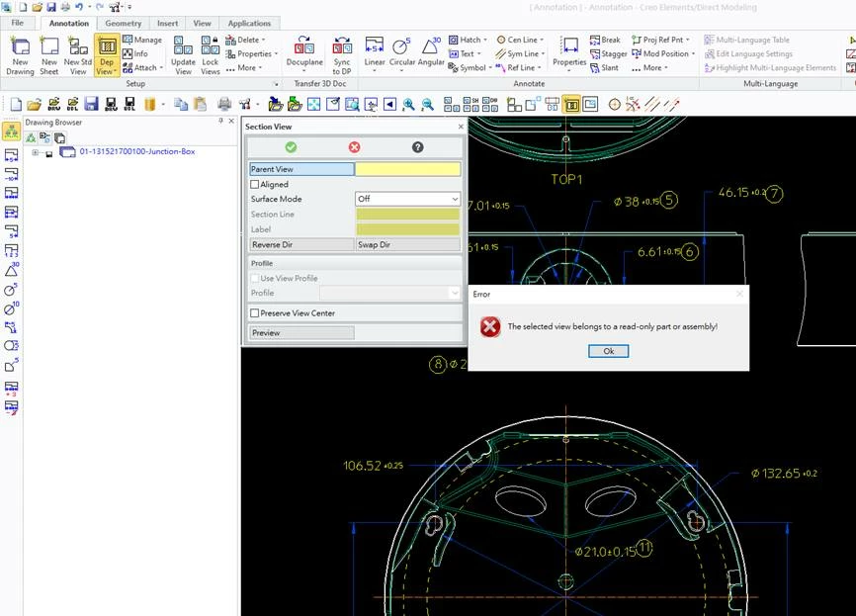Select the Angular dimension tool
Image resolution: width=856 pixels, height=616 pixels.
pyautogui.click(x=431, y=51)
